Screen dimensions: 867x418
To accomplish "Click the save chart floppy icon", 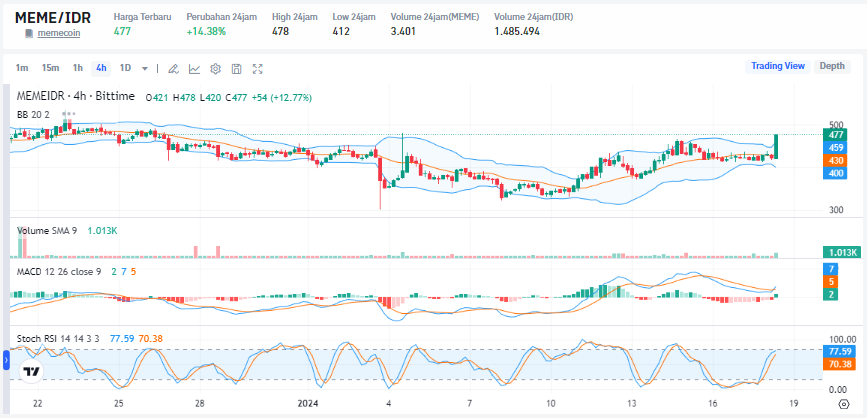I will (x=237, y=69).
